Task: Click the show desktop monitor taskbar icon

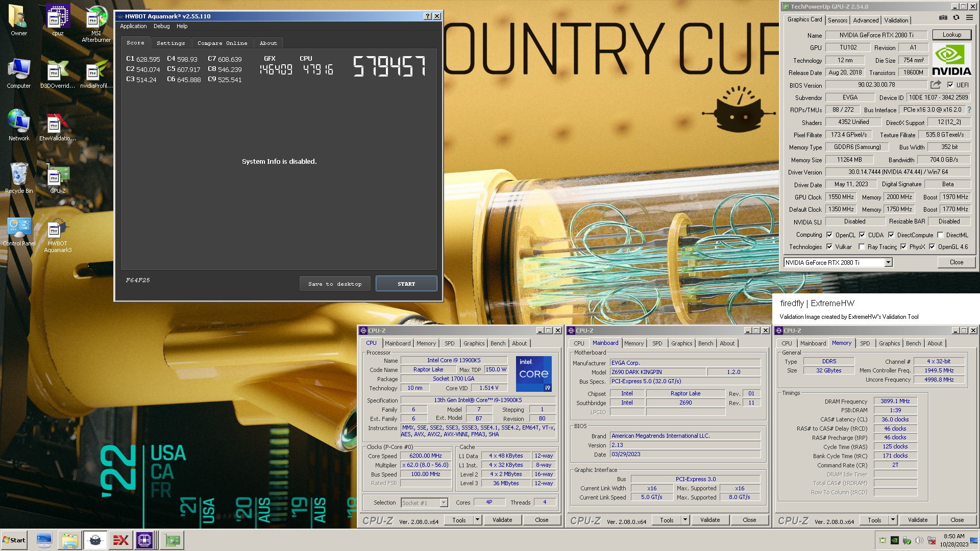Action: tap(44, 540)
